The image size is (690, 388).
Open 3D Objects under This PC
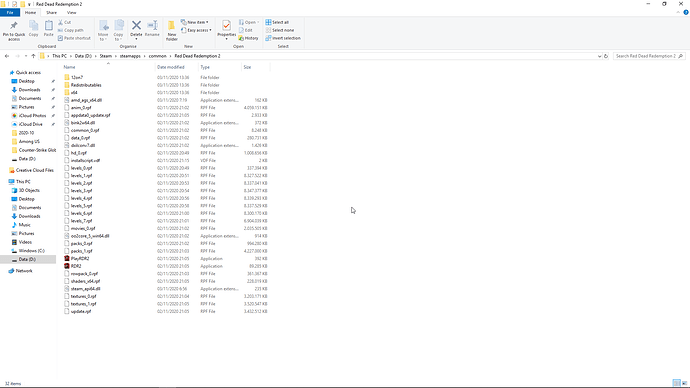(x=29, y=190)
